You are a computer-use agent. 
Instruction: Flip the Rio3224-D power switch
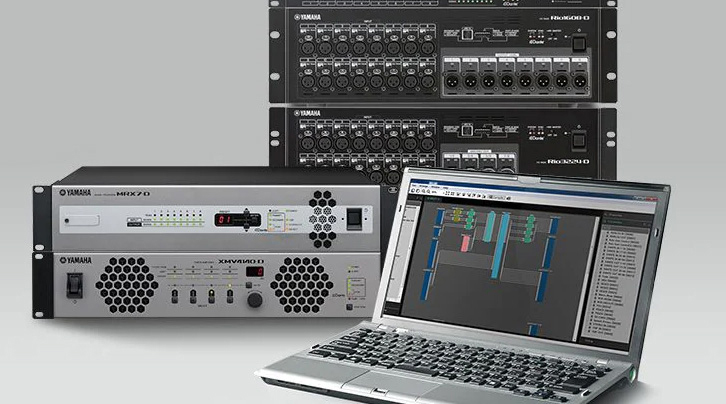click(x=579, y=140)
